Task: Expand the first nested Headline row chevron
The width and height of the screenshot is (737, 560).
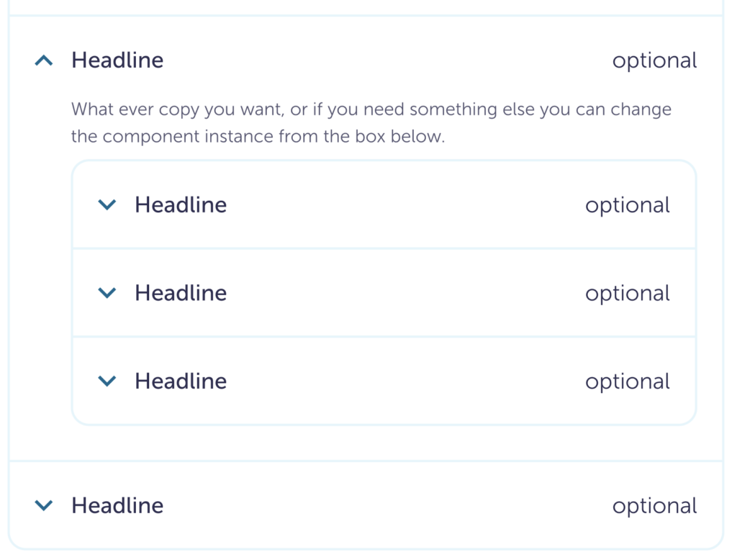Action: tap(107, 205)
